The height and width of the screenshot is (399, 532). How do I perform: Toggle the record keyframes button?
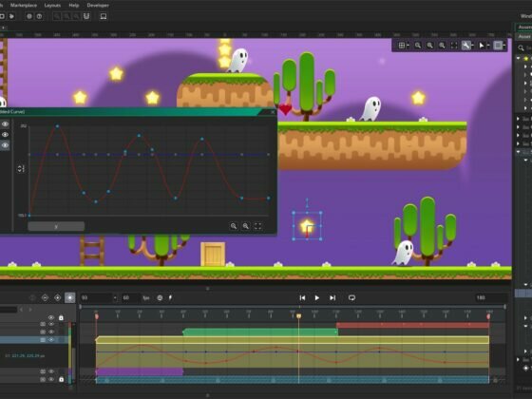point(70,298)
